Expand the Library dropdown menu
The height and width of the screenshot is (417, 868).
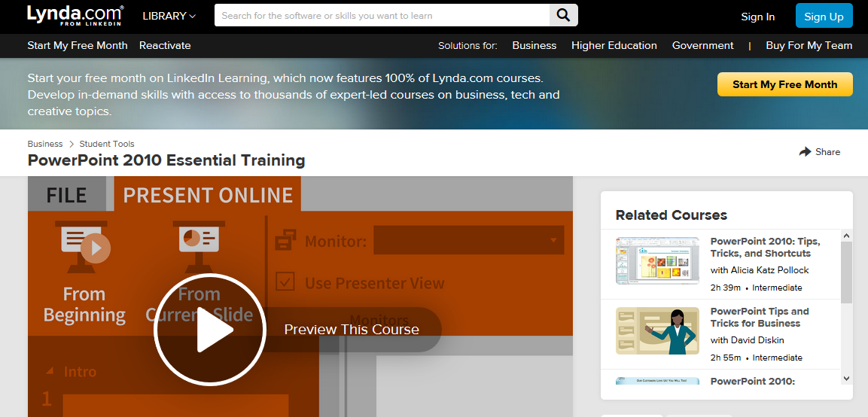click(169, 16)
